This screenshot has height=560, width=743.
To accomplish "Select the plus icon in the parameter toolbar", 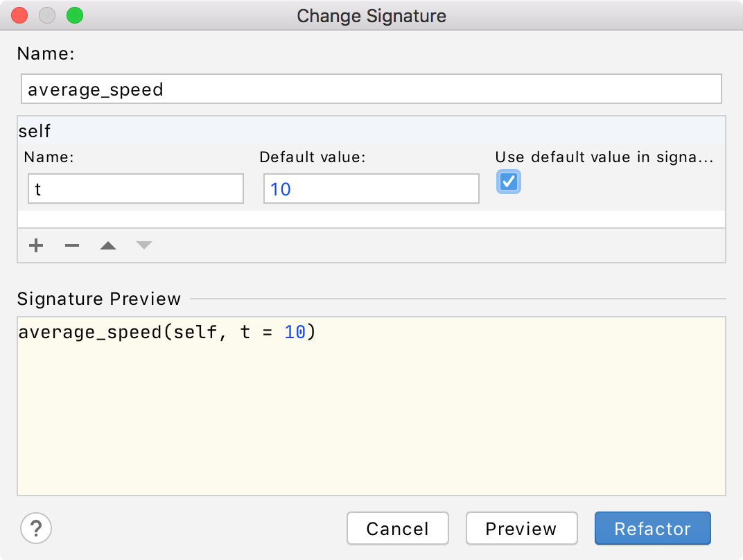I will [35, 245].
